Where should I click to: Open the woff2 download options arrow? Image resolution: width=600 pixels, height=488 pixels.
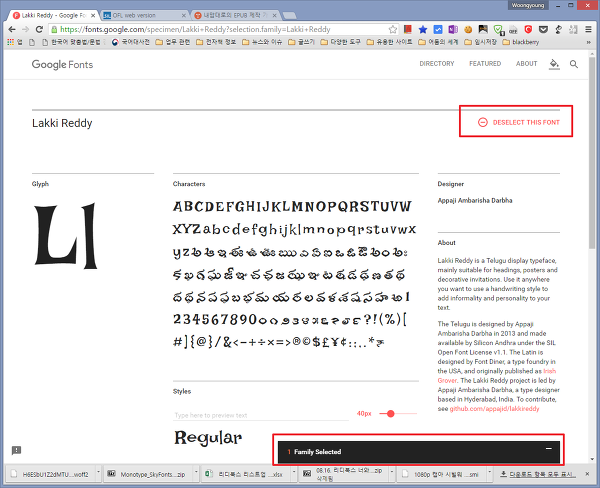point(98,472)
